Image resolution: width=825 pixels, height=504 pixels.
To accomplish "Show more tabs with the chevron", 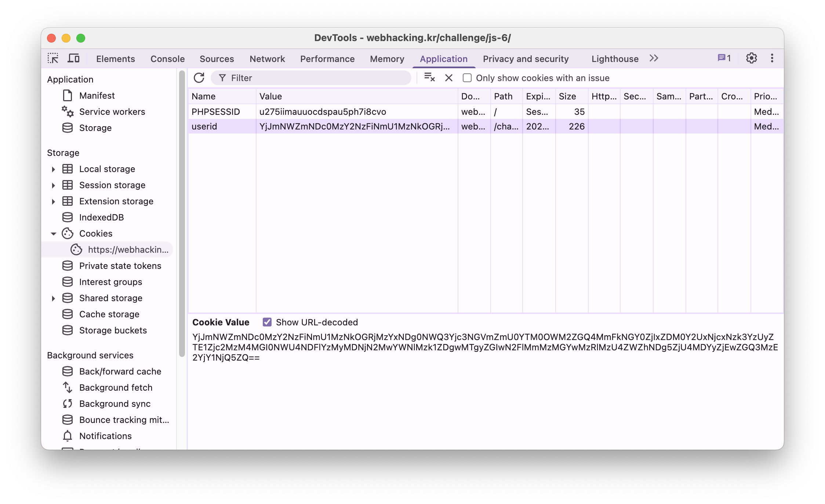I will point(654,58).
